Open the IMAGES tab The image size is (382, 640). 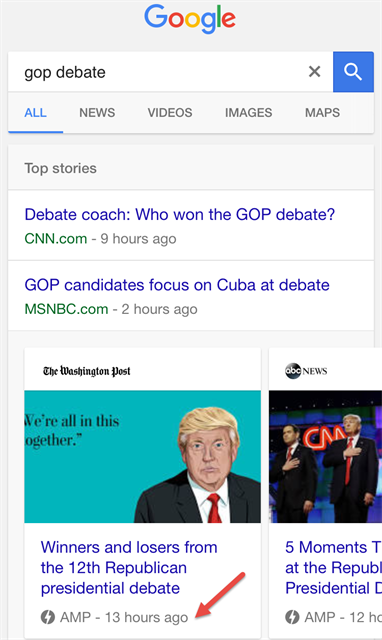click(249, 113)
